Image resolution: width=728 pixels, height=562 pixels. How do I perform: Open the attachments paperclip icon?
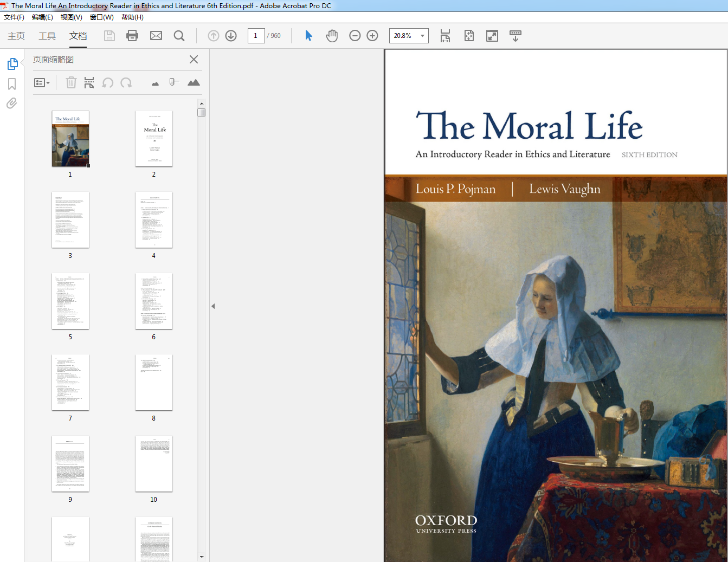point(12,103)
